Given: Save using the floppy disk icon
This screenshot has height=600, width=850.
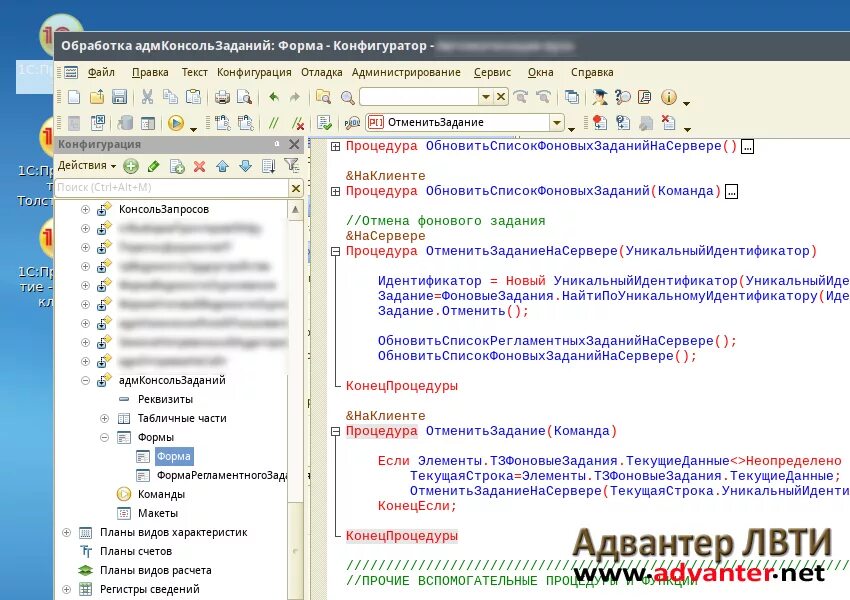Looking at the screenshot, I should tap(119, 97).
